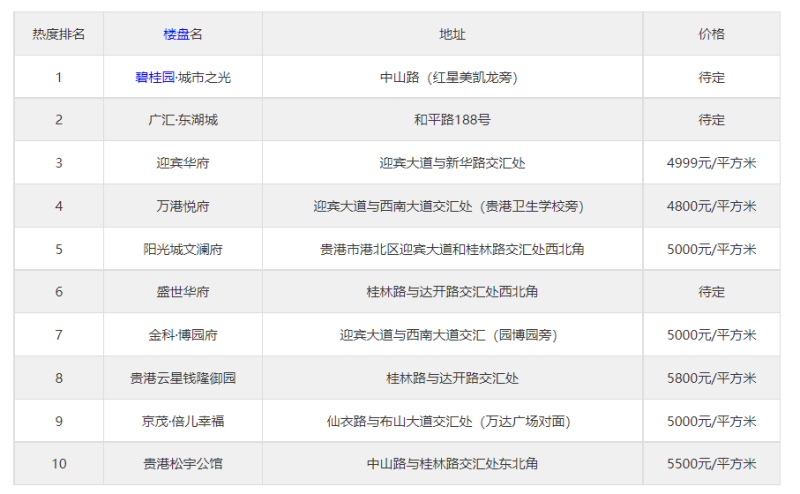Click address 中山路（红星美凯龙旁）
Screen dimensions: 800x494
448,77
